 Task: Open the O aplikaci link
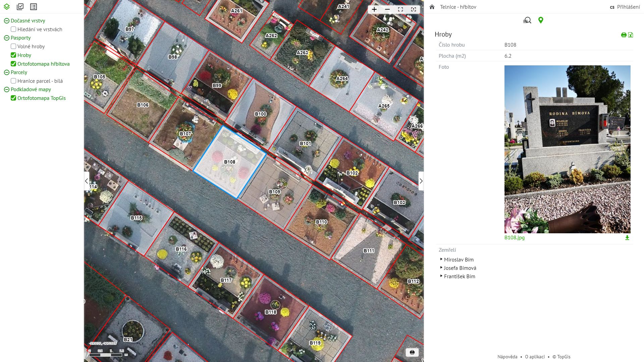535,357
